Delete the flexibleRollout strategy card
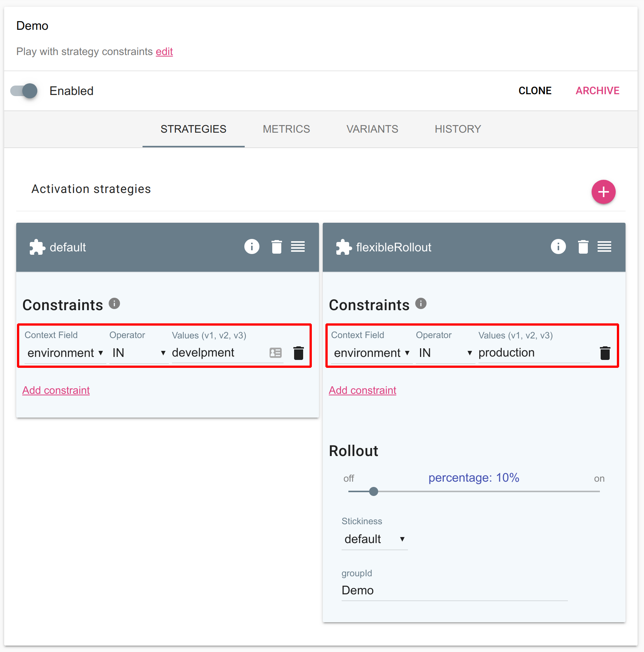 coord(583,247)
